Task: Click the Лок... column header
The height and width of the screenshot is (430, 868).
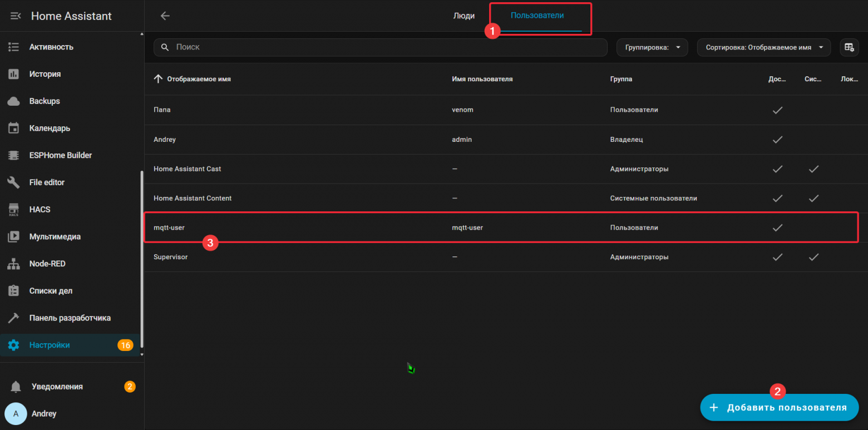Action: point(850,79)
